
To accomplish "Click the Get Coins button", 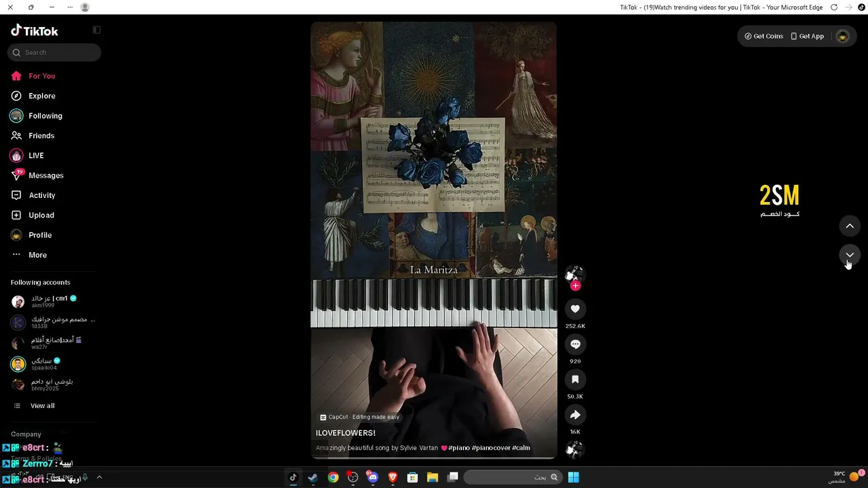I will coord(764,36).
